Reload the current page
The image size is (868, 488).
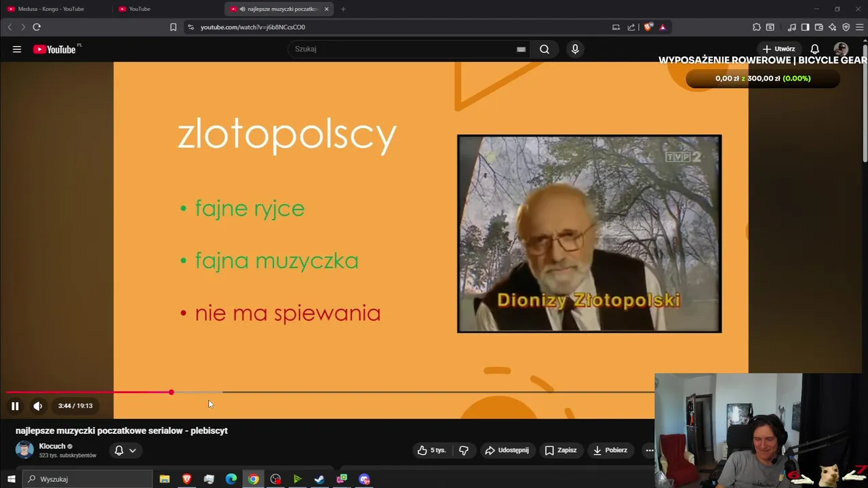pos(37,27)
